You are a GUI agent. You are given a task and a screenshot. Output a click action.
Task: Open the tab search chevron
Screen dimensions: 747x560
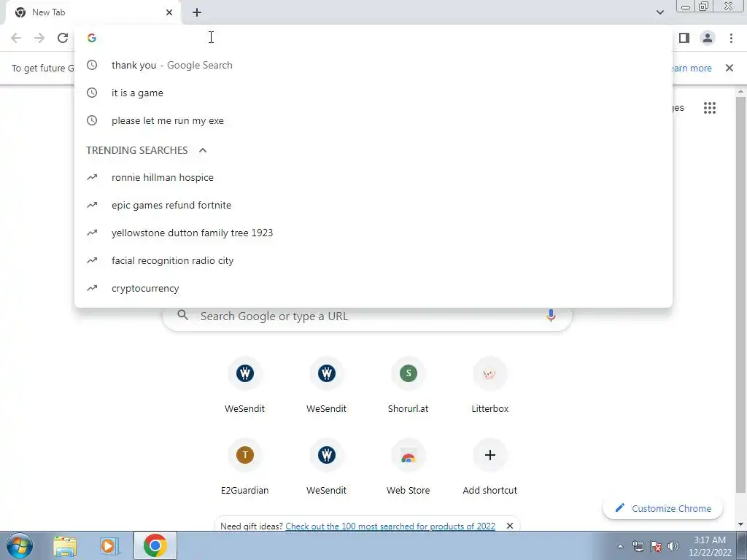coord(659,12)
